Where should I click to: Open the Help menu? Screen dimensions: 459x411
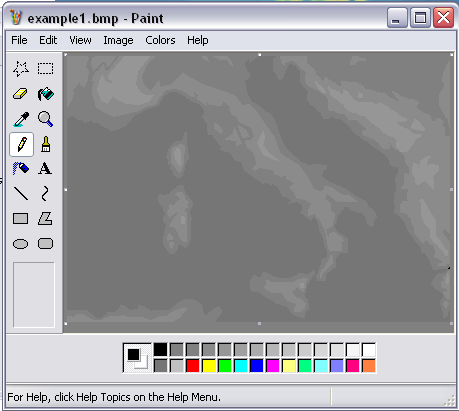(198, 40)
